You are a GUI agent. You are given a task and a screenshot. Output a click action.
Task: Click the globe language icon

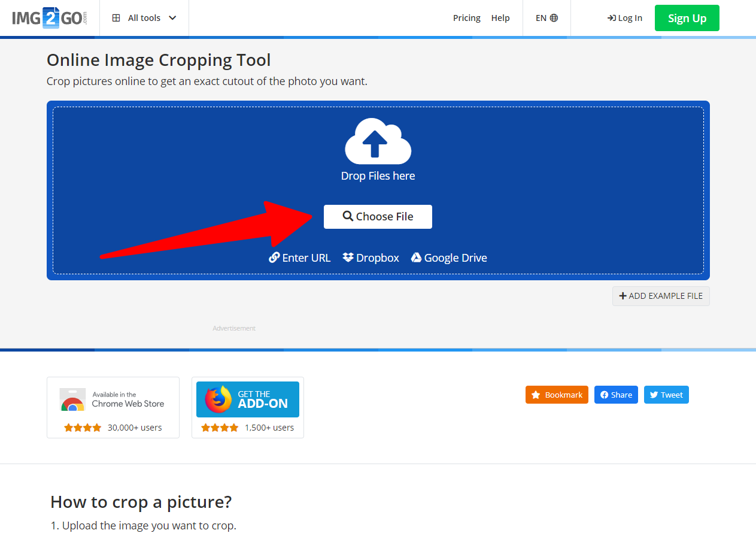pyautogui.click(x=554, y=18)
